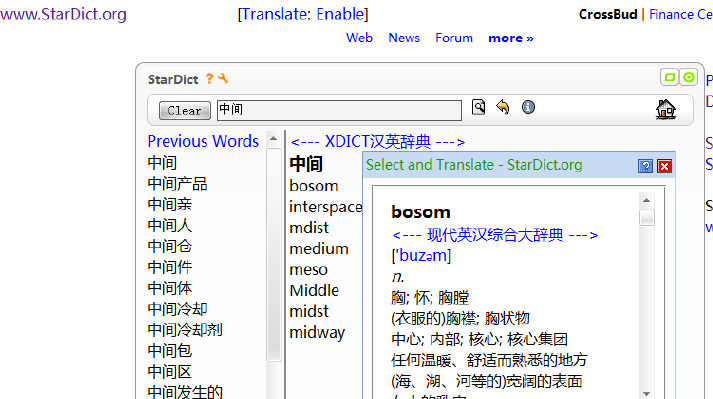Select previous word 中间包
This screenshot has width=713, height=399.
(170, 351)
